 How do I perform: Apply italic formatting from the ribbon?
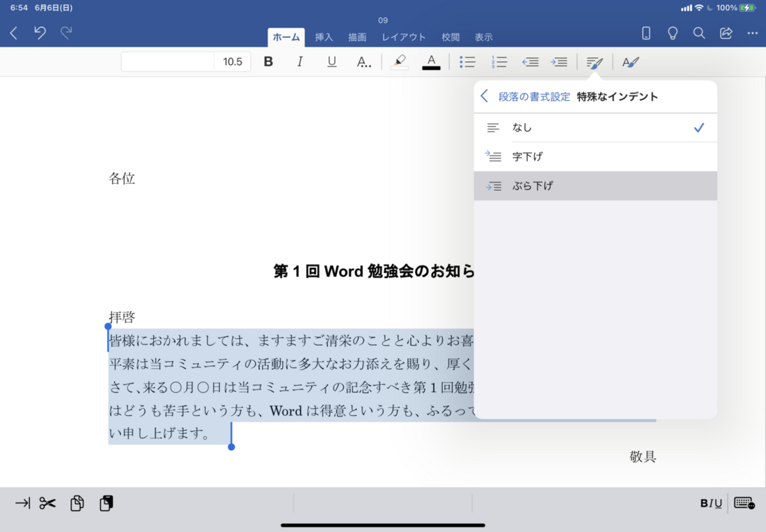300,62
